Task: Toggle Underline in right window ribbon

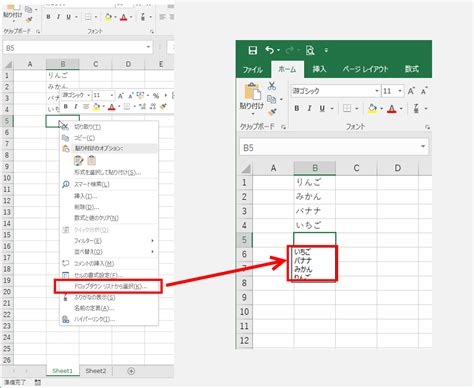Action: tap(322, 108)
